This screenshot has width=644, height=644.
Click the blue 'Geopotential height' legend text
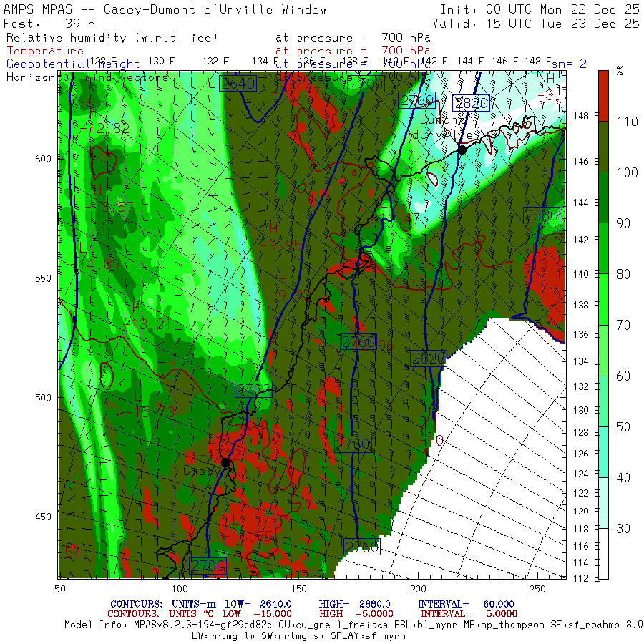click(x=73, y=64)
